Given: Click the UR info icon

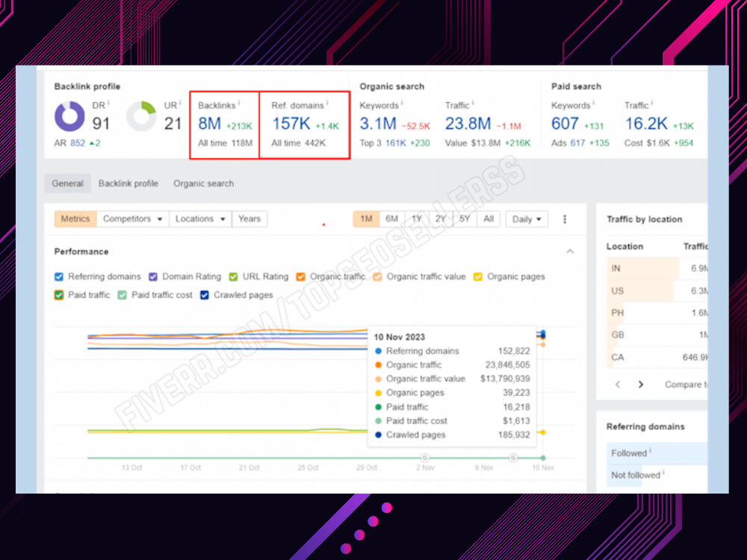Looking at the screenshot, I should point(180,102).
